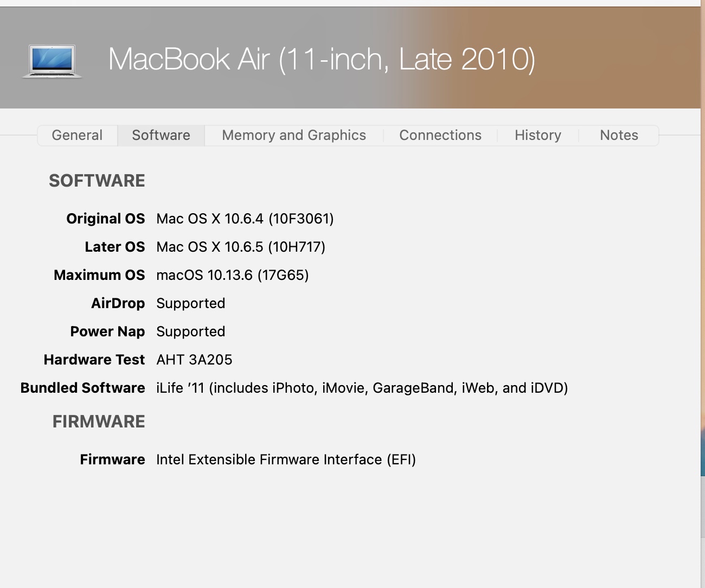Click the Hardware Test label
This screenshot has height=588, width=705.
click(94, 360)
